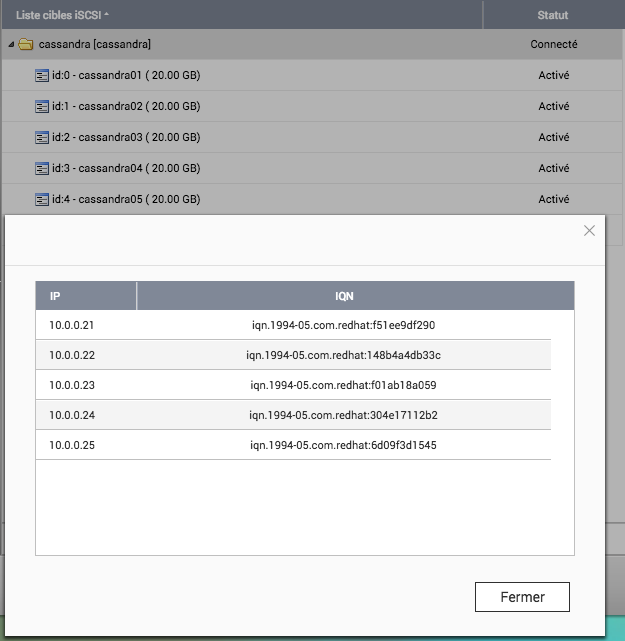Click Activé status of cassandra03
The image size is (625, 641).
(553, 137)
